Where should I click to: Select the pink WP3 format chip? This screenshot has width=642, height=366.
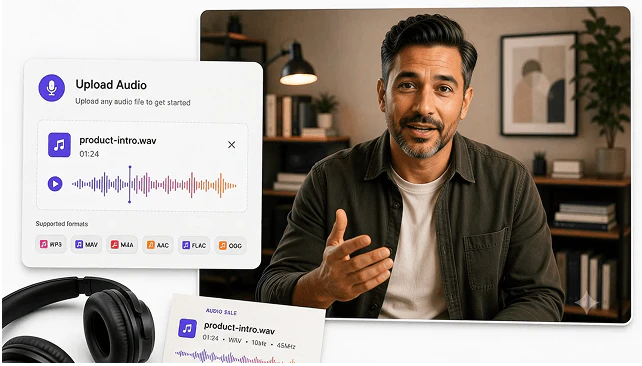51,244
